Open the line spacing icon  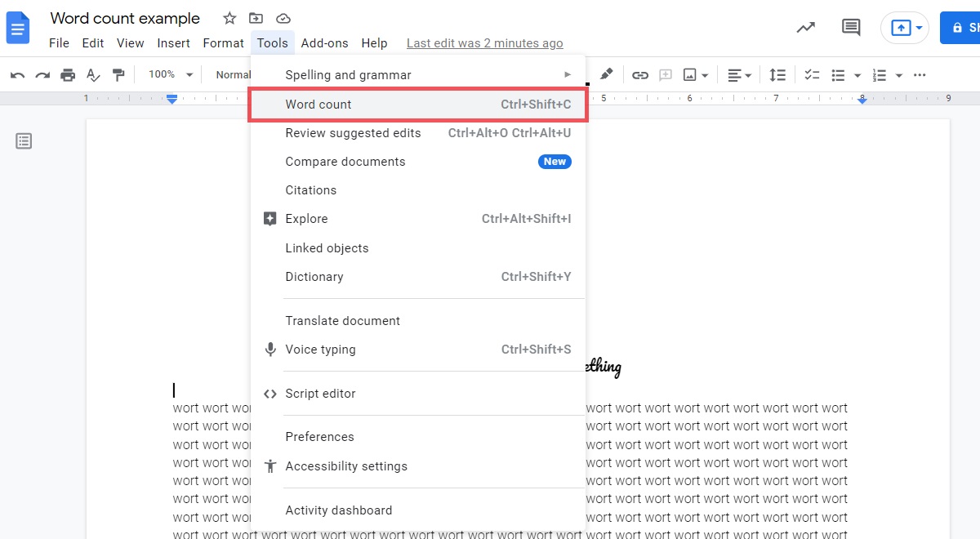click(x=777, y=75)
